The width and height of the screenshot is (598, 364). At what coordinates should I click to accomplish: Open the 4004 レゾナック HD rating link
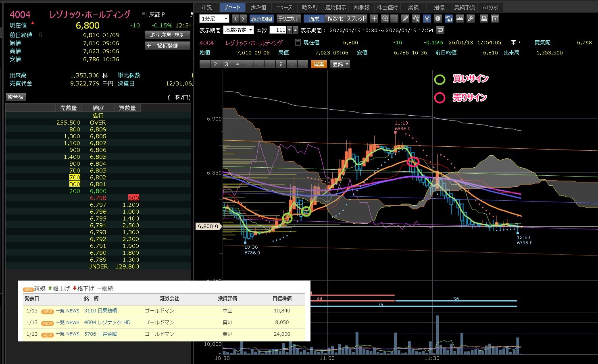coord(107,322)
